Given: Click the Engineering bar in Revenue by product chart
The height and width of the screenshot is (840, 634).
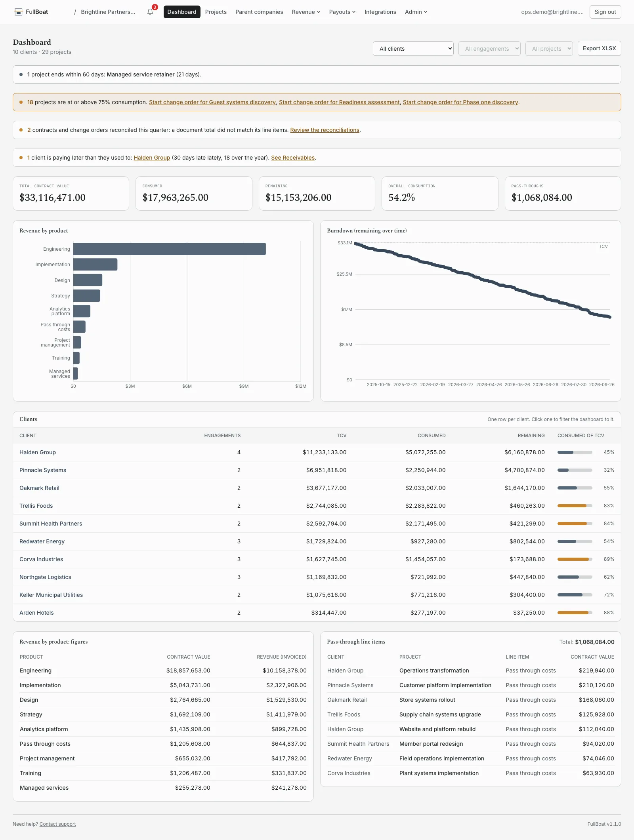Looking at the screenshot, I should (x=170, y=249).
